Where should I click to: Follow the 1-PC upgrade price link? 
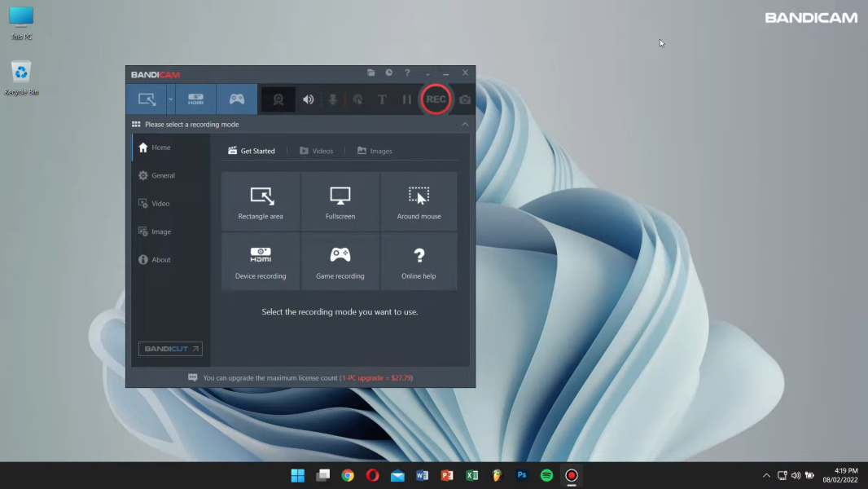(377, 378)
